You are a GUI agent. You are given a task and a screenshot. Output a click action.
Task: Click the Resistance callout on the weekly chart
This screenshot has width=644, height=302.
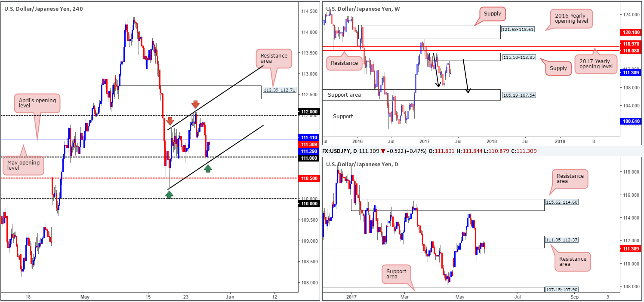345,63
